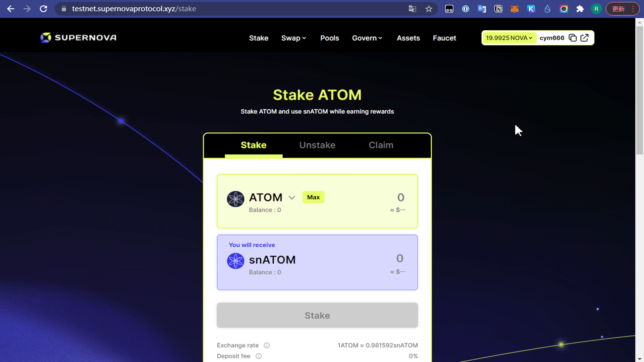This screenshot has height=362, width=644.
Task: Open the Govern dropdown menu
Action: click(367, 38)
